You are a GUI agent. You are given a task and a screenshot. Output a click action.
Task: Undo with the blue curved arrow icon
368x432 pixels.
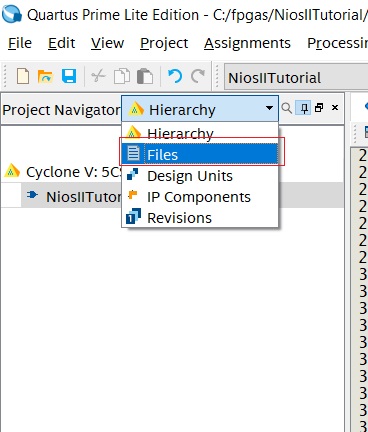pyautogui.click(x=175, y=76)
